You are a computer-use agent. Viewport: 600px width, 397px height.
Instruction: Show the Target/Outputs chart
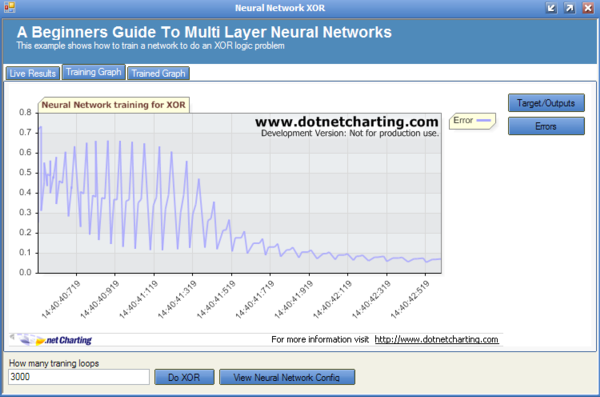(x=546, y=103)
